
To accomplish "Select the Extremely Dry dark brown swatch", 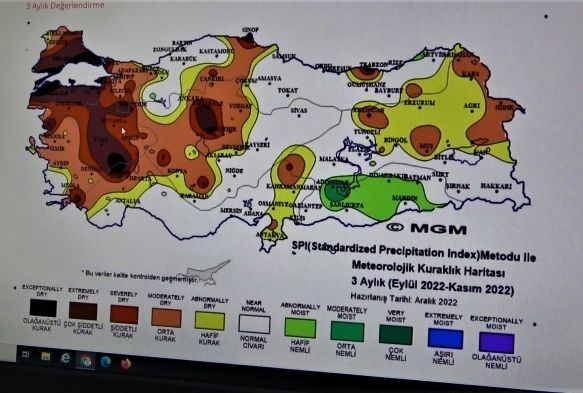I will tap(83, 311).
